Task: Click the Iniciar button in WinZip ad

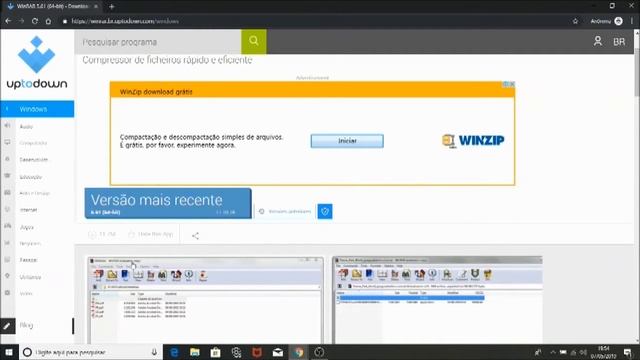Action: (x=347, y=141)
